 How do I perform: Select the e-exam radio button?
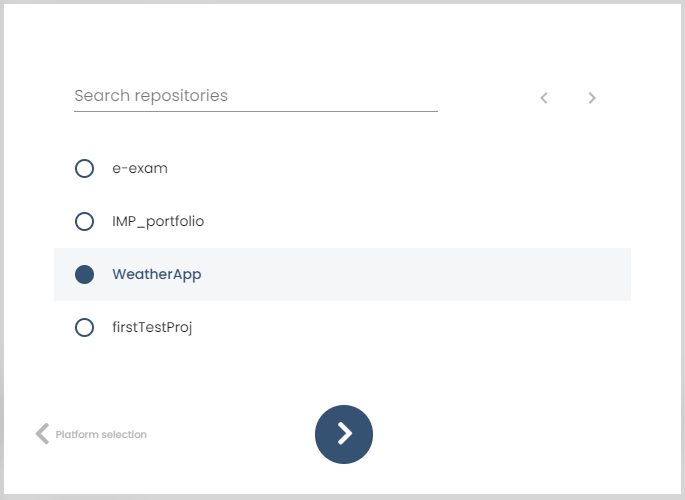(85, 168)
